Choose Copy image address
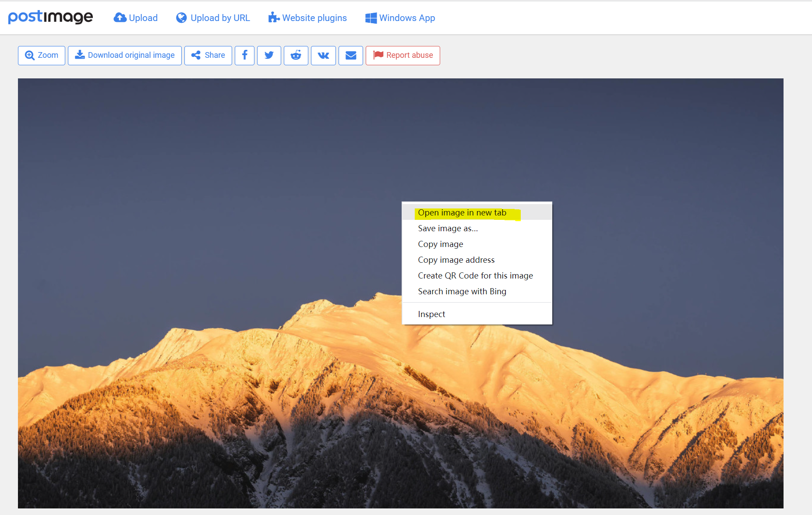812x515 pixels. coord(456,260)
